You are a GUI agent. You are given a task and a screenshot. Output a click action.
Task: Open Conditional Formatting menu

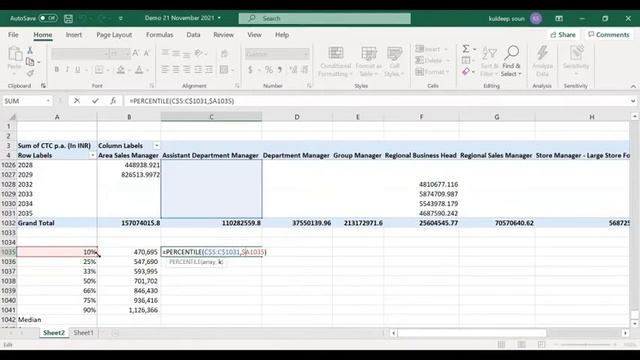336,61
